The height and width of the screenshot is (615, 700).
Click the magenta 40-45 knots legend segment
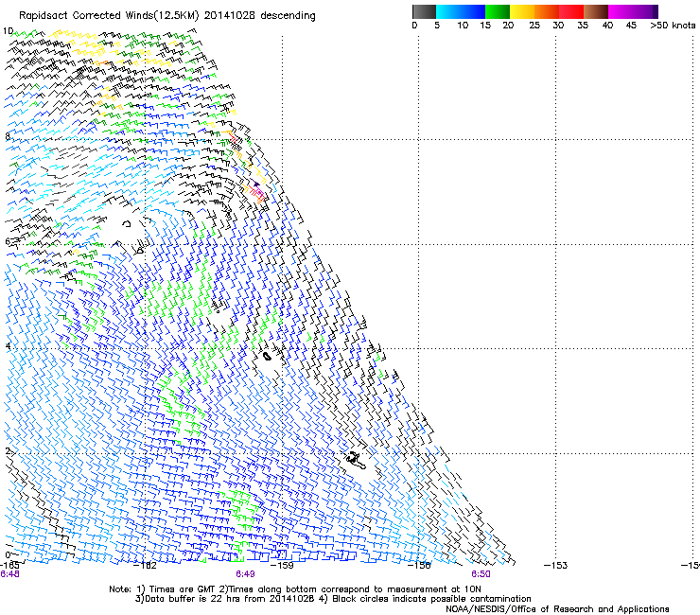point(621,11)
